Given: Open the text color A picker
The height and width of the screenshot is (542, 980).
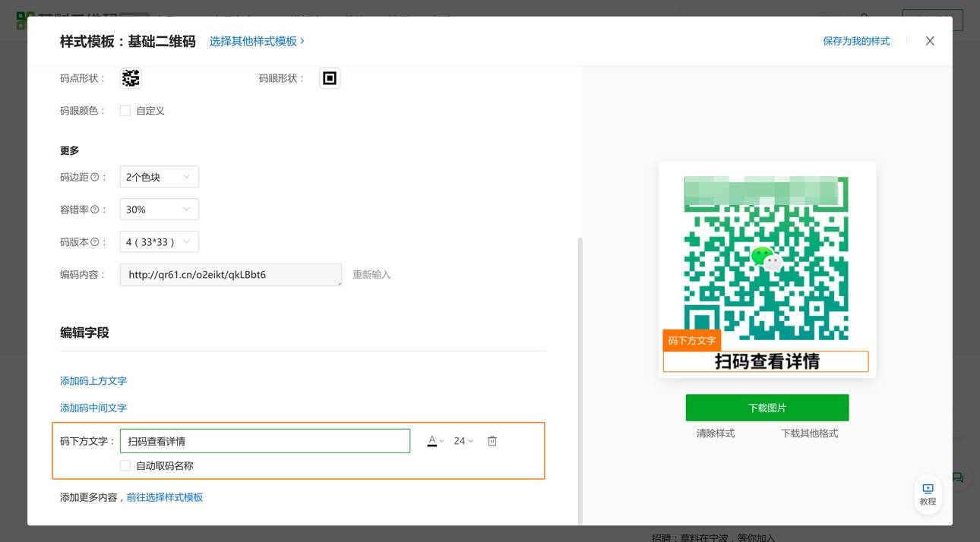Looking at the screenshot, I should (435, 441).
